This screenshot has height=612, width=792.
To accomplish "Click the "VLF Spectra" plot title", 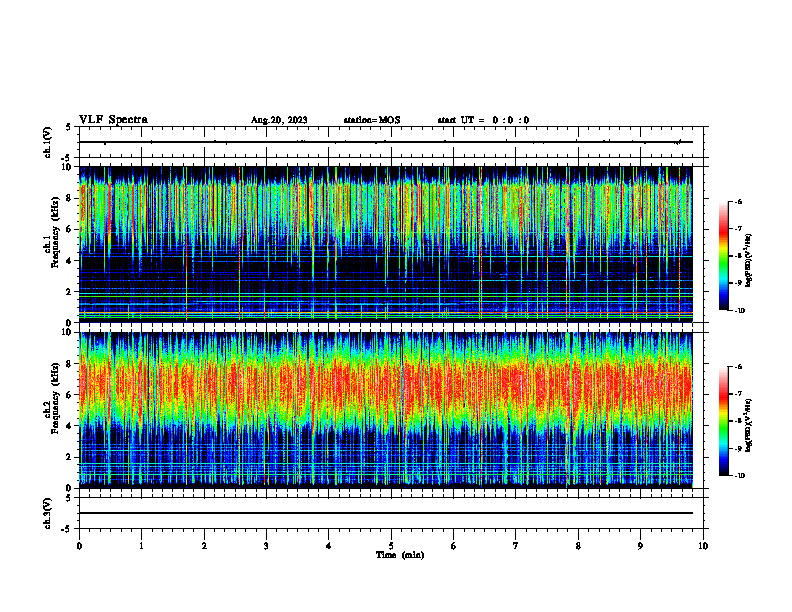I will click(113, 120).
